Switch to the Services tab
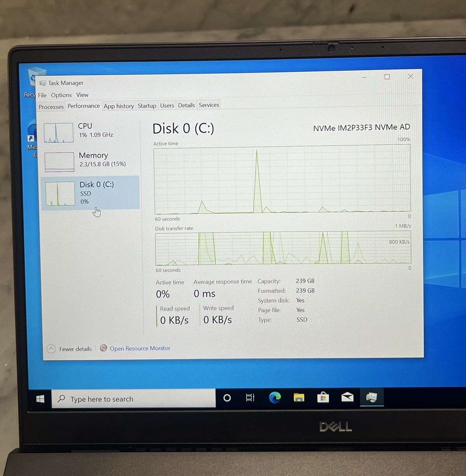This screenshot has width=466, height=476. point(209,105)
